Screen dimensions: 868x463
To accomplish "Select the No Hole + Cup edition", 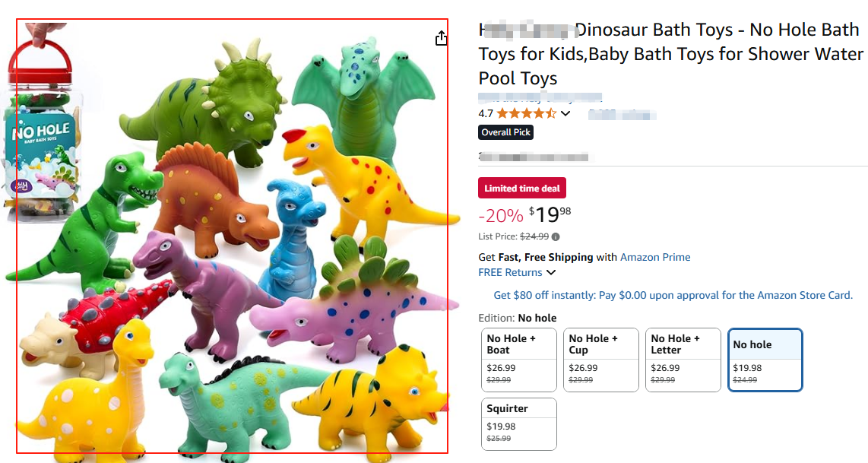I will coord(601,360).
